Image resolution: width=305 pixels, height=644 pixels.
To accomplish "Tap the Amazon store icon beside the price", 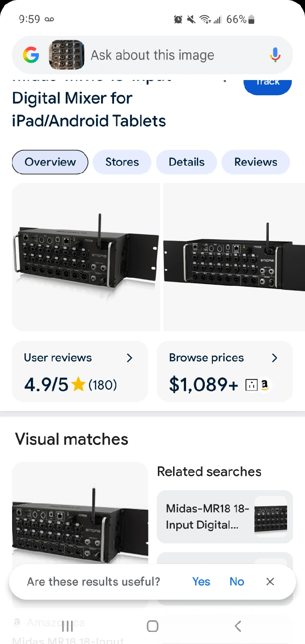I will [265, 385].
